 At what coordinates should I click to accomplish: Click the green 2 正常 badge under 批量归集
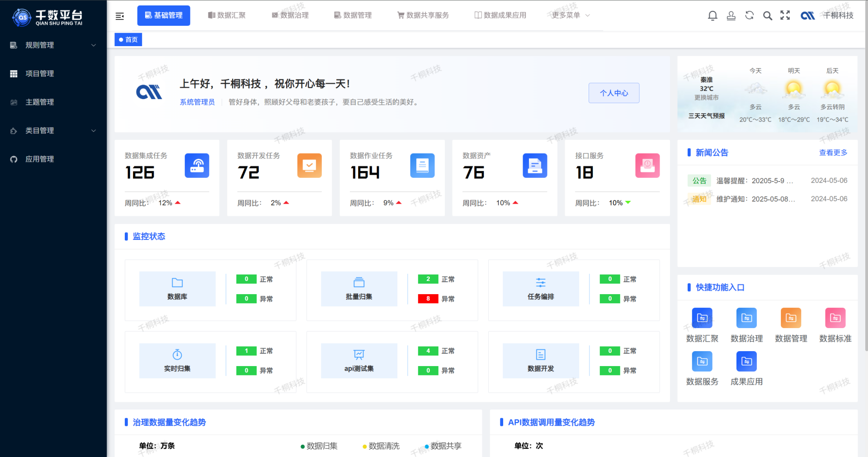(x=428, y=279)
